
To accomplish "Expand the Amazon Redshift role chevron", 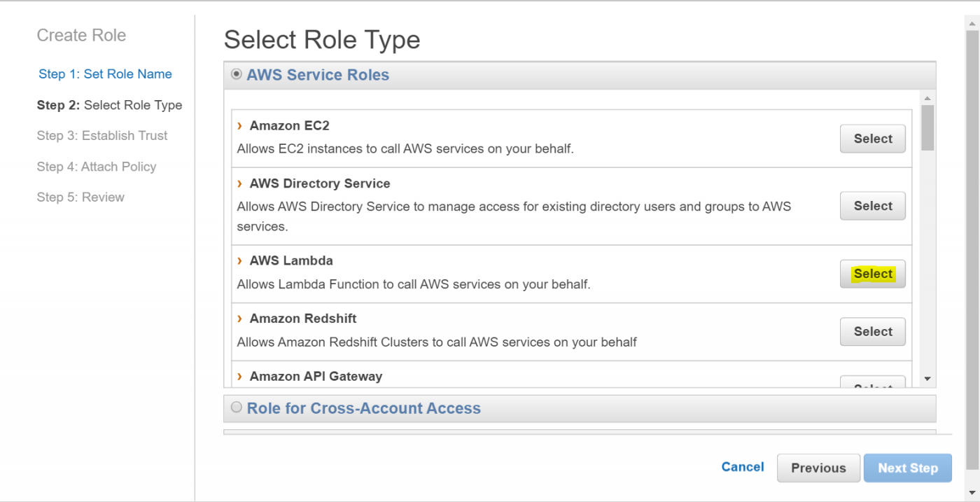I will 240,319.
